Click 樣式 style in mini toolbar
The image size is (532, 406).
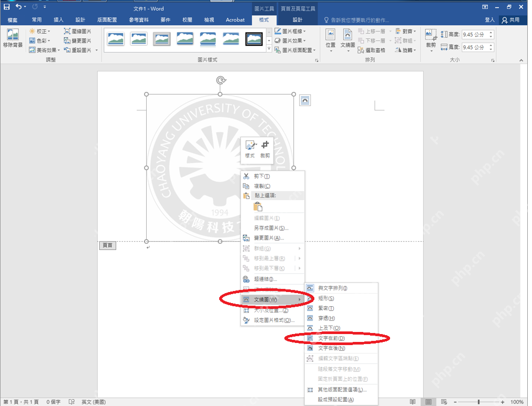coord(250,149)
